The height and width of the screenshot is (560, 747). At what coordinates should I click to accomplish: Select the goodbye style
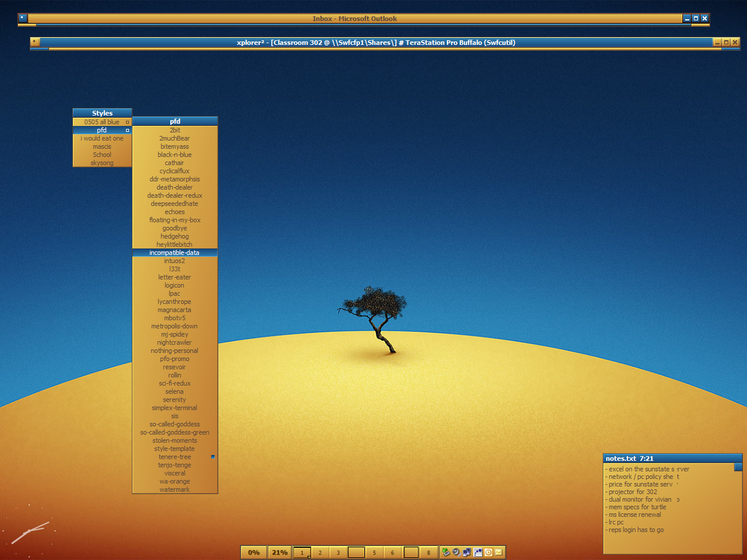[x=175, y=228]
